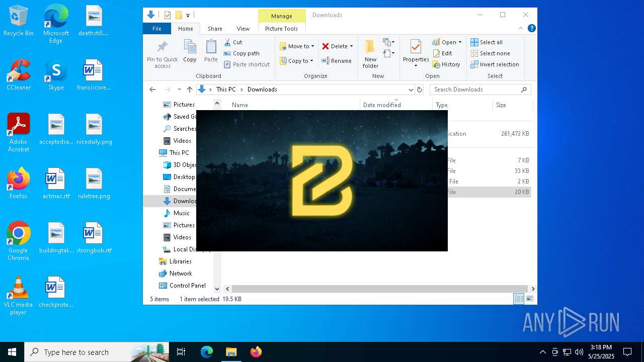Click the image preview with yellow B logo

click(x=322, y=181)
